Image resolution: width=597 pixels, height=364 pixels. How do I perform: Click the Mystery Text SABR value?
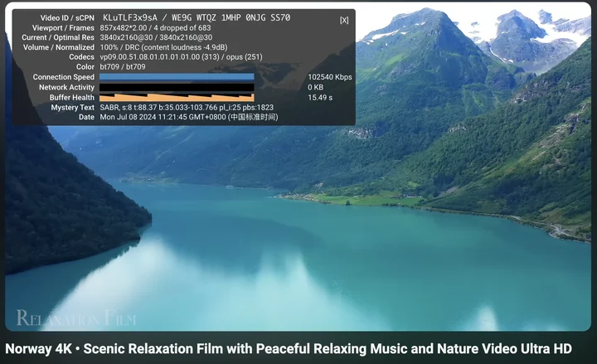187,107
